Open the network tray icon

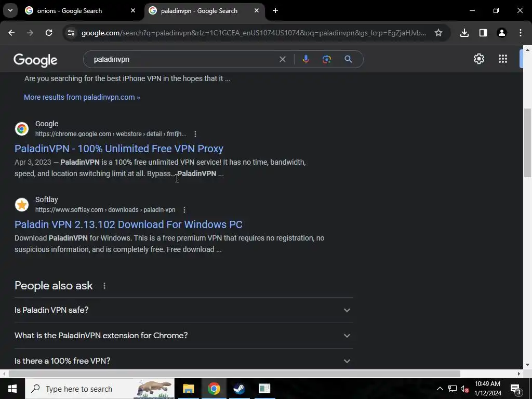pyautogui.click(x=453, y=389)
